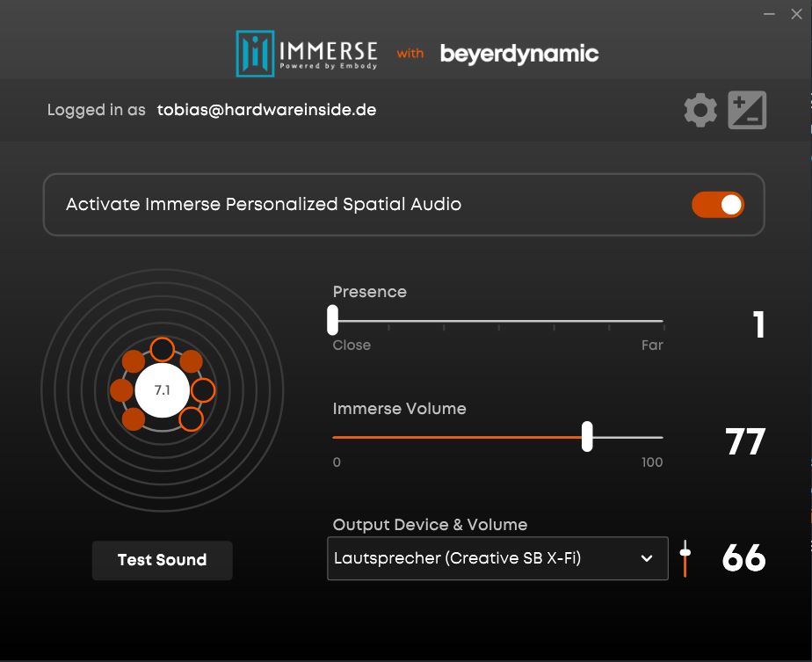Click the white 7.1 center circle

[162, 390]
